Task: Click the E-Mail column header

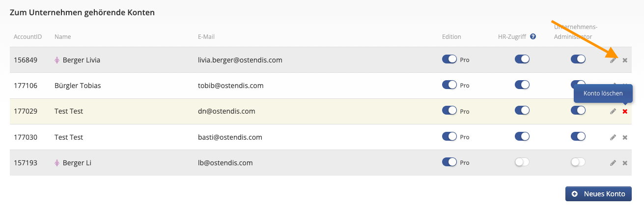Action: pos(206,36)
